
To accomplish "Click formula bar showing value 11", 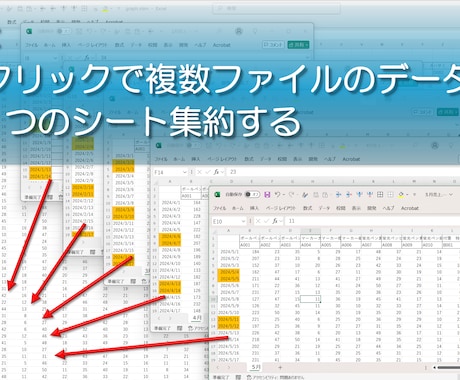I will pyautogui.click(x=372, y=221).
